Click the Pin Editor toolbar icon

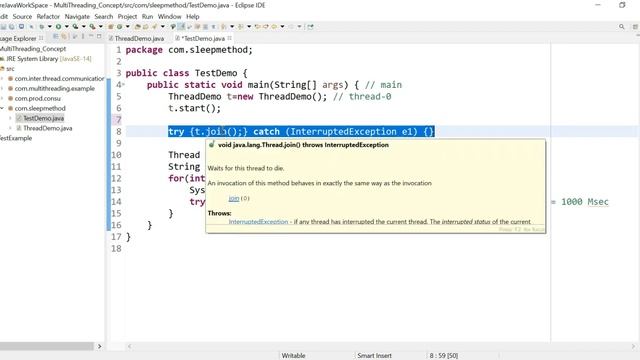(x=311, y=27)
